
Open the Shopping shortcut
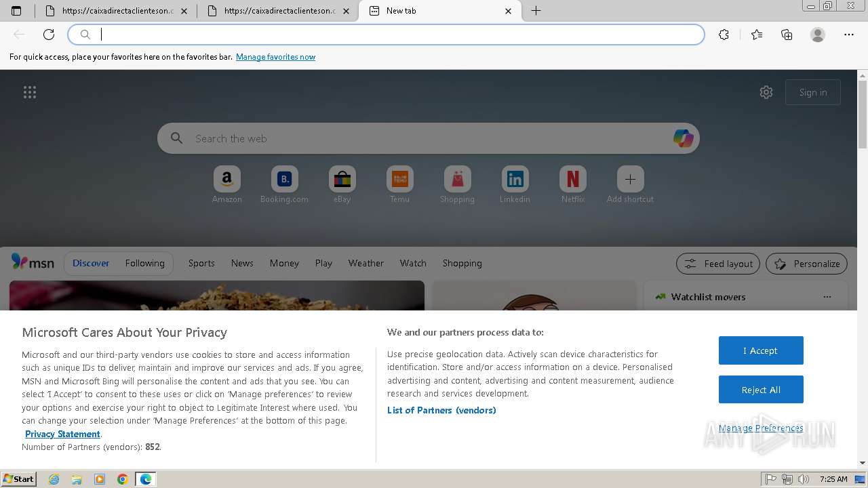point(457,185)
